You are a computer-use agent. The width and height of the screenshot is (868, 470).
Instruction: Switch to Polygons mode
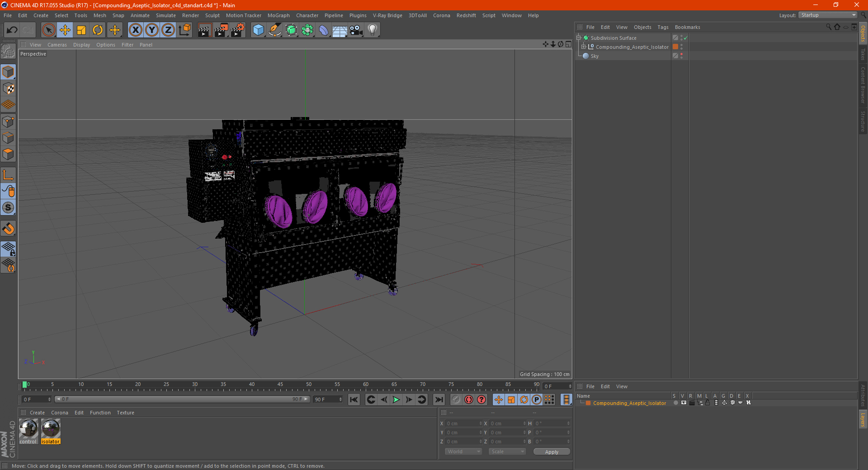point(8,154)
